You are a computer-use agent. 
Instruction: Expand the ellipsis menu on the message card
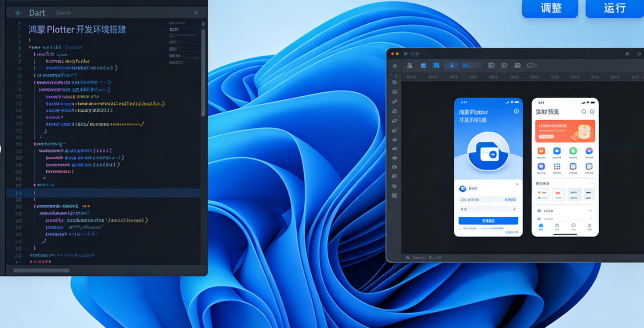[x=589, y=211]
